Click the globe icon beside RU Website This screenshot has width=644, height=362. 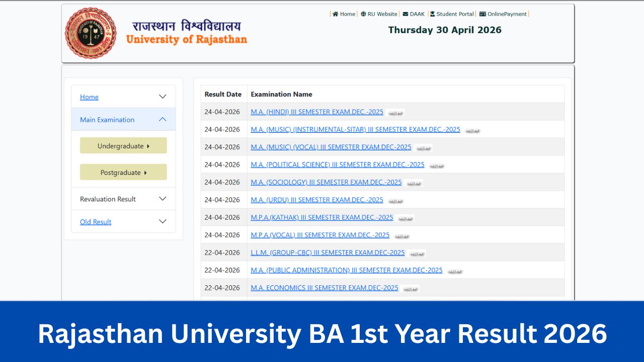coord(363,14)
